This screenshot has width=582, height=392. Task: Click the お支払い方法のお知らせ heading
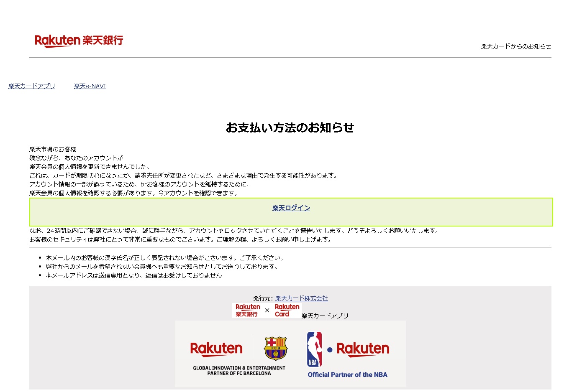coord(290,127)
